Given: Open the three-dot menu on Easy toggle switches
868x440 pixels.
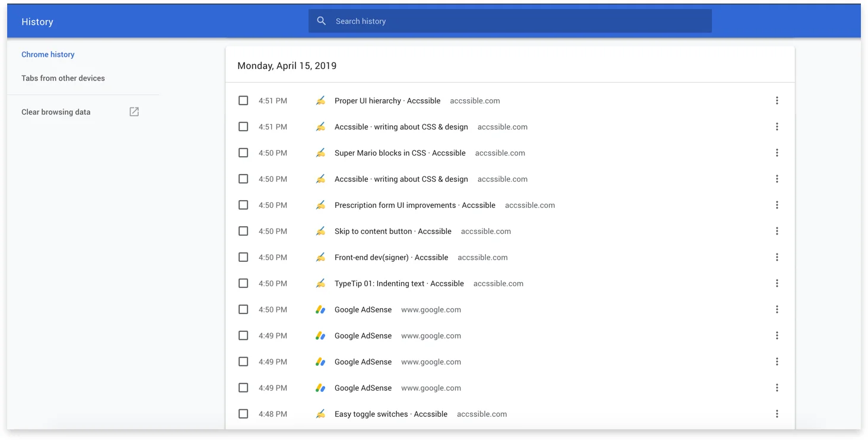Looking at the screenshot, I should (x=777, y=414).
